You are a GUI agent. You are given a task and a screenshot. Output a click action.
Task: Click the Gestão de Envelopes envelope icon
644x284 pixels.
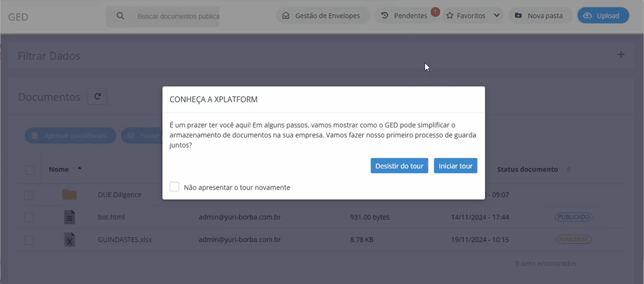286,16
